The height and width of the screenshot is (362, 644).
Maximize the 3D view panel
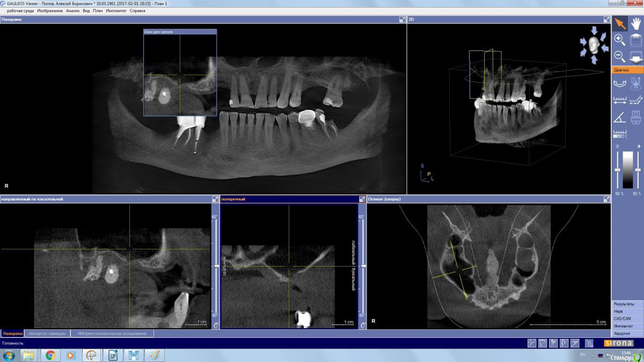click(607, 19)
